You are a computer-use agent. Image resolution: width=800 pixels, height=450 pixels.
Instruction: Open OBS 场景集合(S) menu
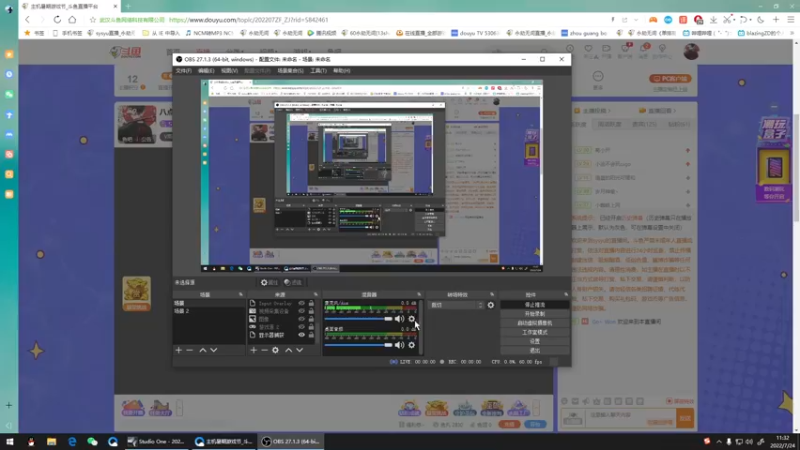pos(290,70)
